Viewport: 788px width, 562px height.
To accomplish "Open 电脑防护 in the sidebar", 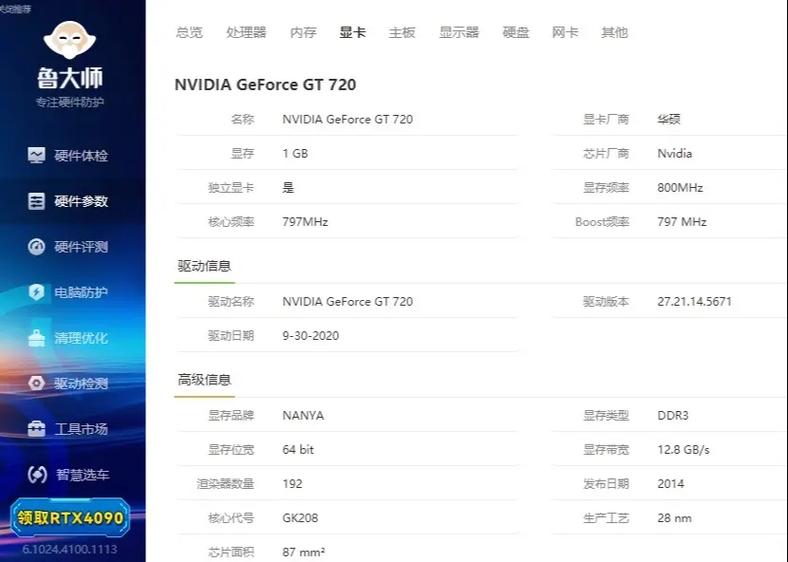I will click(x=68, y=292).
